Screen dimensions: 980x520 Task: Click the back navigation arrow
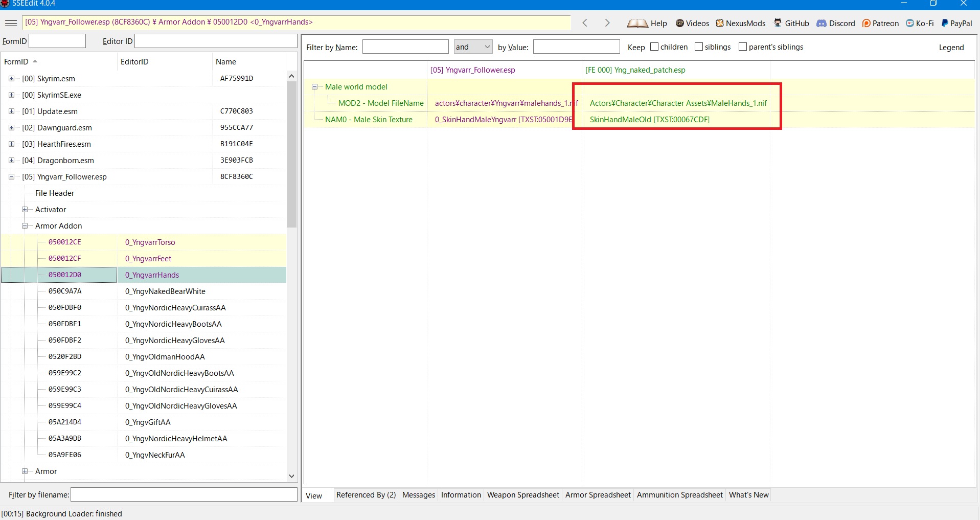pos(585,23)
